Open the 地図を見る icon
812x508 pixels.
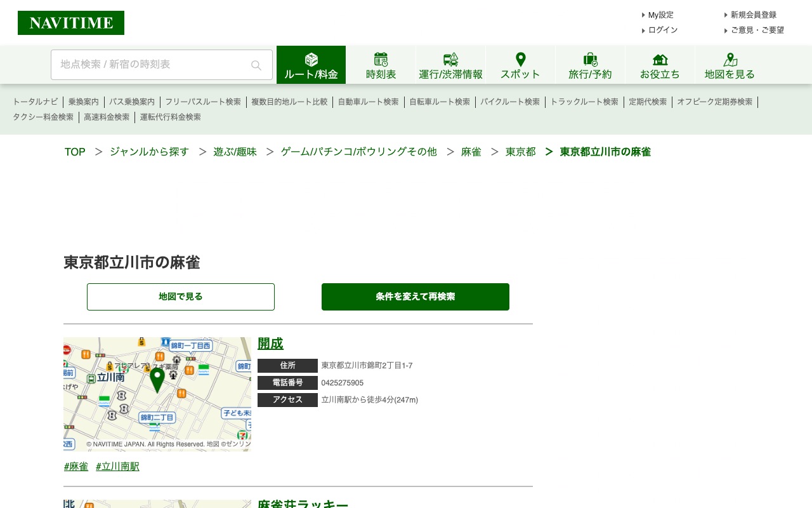coord(730,58)
